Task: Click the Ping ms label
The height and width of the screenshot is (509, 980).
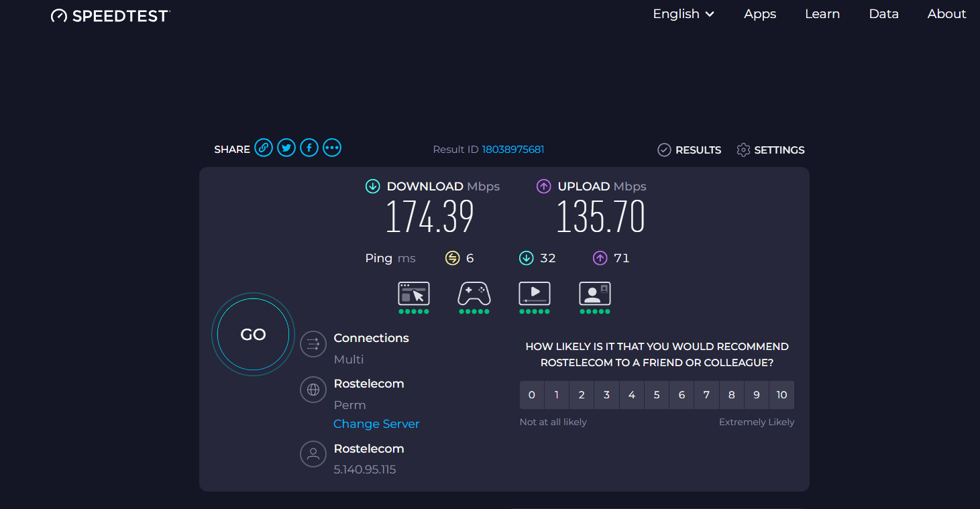Action: point(390,258)
